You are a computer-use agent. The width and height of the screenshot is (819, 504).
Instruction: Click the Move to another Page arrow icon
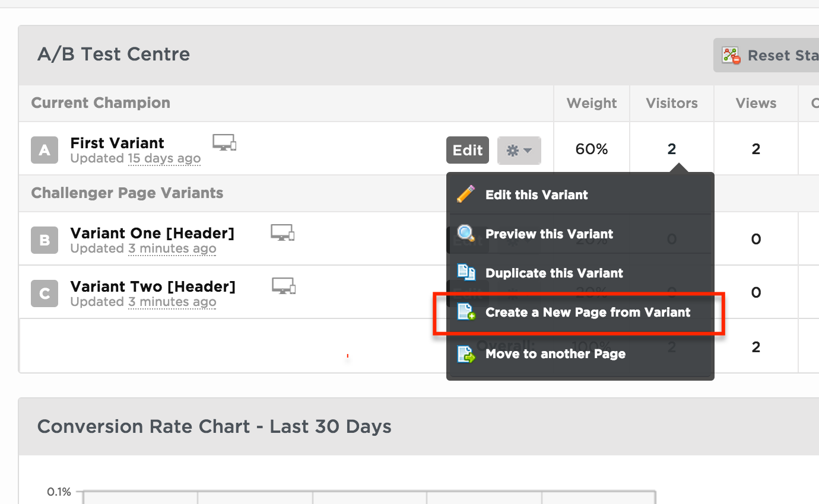466,354
